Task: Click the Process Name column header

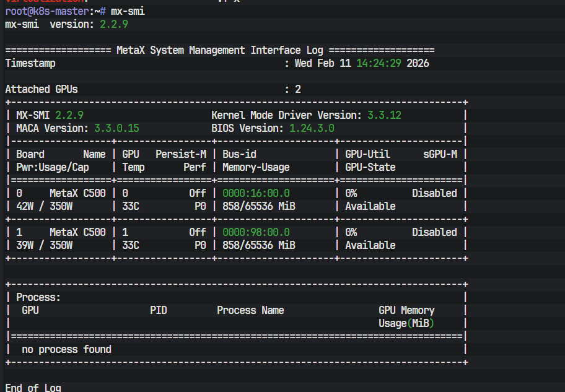Action: click(x=250, y=310)
